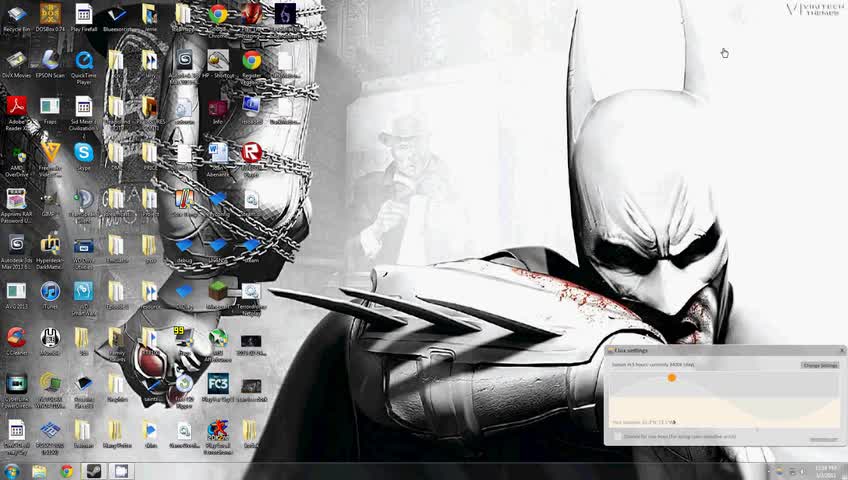This screenshot has width=848, height=480.
Task: Open the steam folder desktop icon
Action: 251,250
